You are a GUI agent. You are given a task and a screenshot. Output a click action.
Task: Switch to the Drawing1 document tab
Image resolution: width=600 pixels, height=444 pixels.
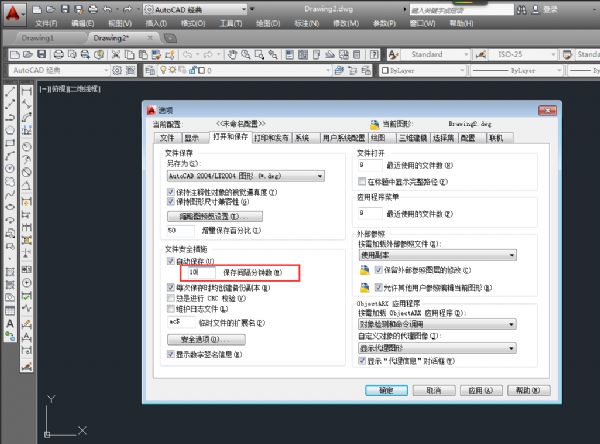point(38,38)
